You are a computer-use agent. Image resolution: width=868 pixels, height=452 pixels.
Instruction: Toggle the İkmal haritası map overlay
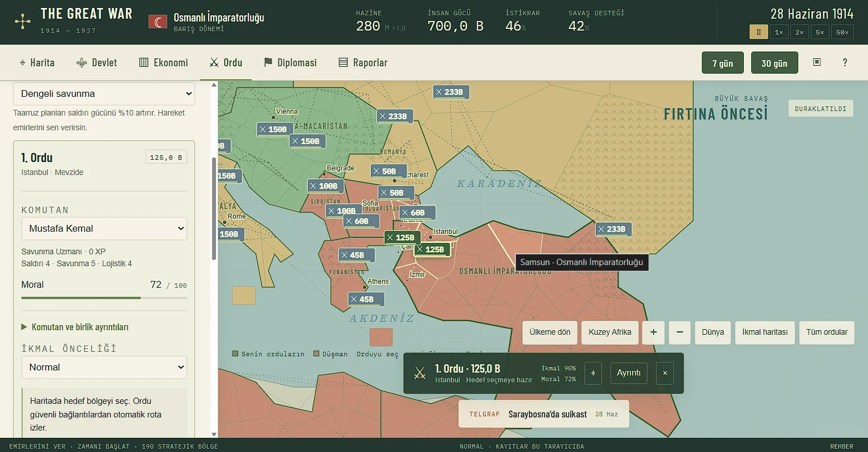pos(765,332)
